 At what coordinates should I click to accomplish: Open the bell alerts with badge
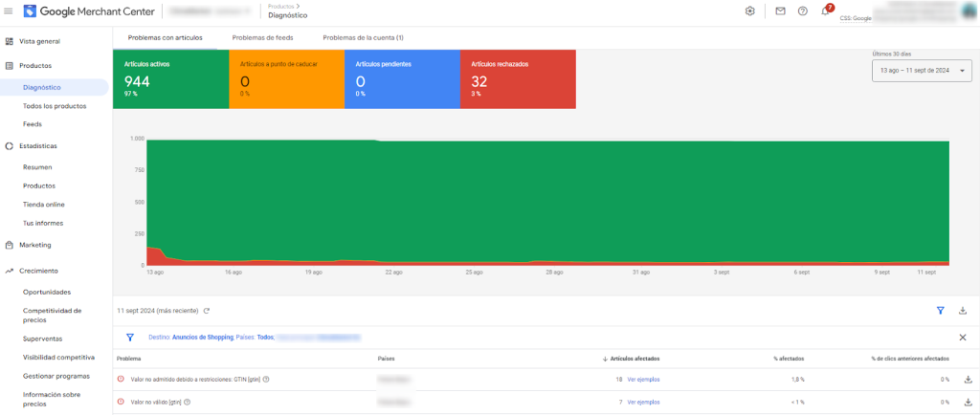coord(826,11)
